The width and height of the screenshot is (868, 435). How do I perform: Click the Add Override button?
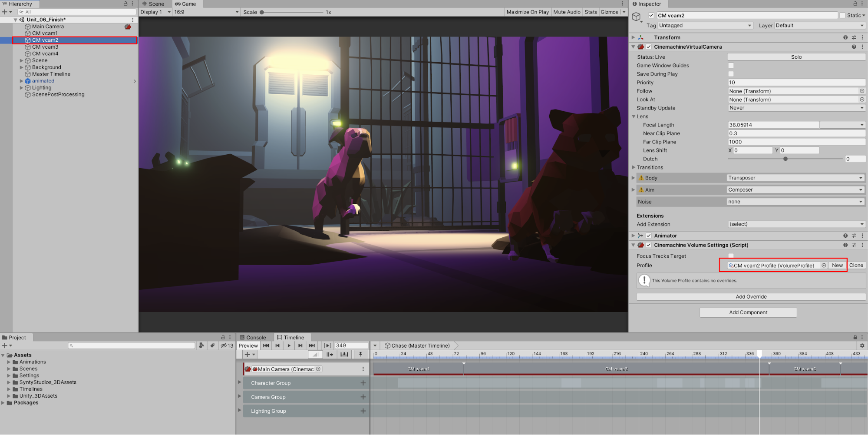click(751, 297)
